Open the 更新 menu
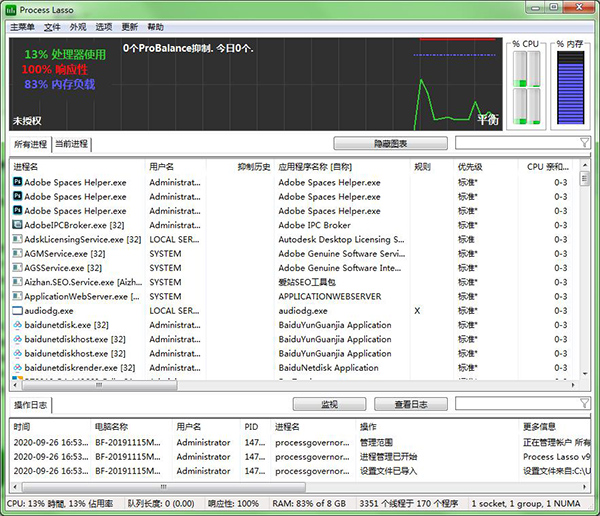The width and height of the screenshot is (600, 516). pos(130,27)
